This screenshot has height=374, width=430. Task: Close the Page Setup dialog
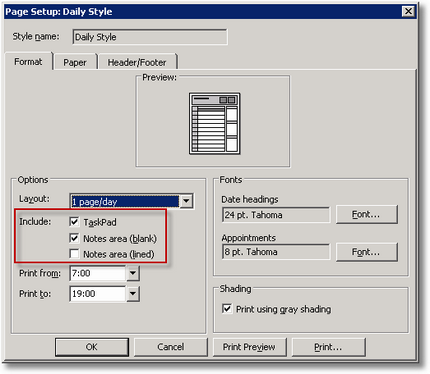[x=408, y=11]
